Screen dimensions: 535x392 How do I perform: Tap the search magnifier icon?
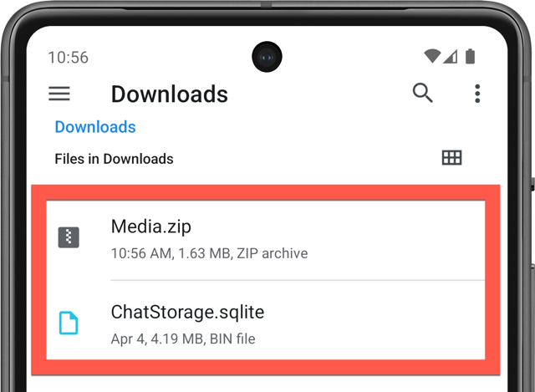pos(422,93)
